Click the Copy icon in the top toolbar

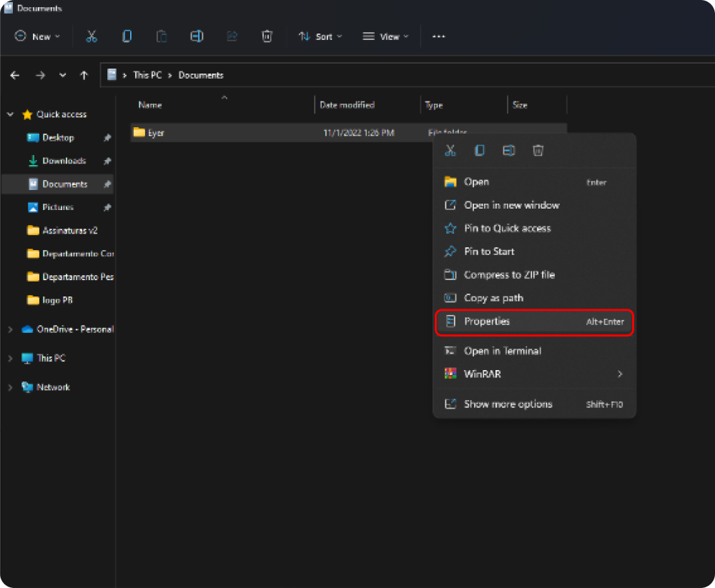tap(127, 36)
